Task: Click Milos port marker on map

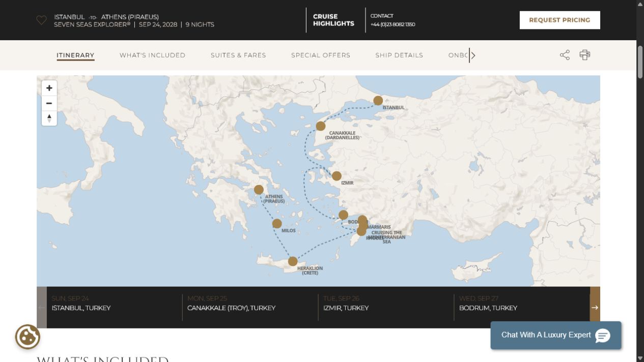Action: [277, 224]
